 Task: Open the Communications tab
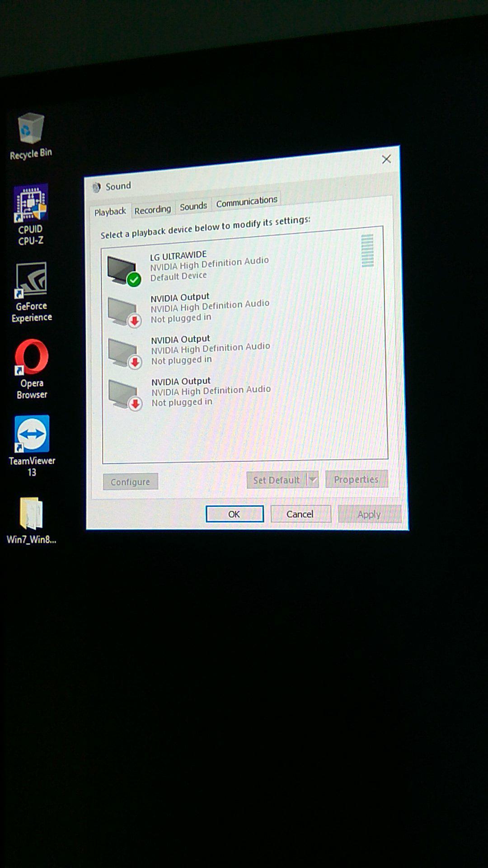point(247,202)
